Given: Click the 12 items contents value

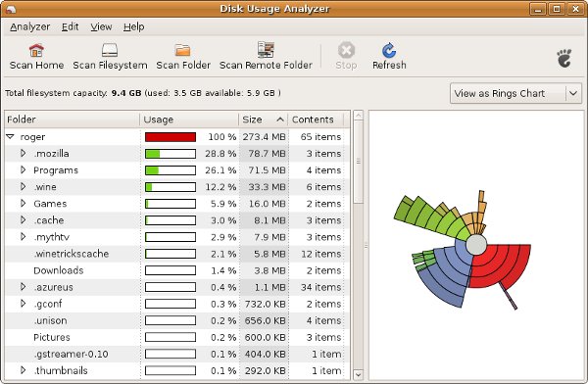Looking at the screenshot, I should (x=320, y=254).
